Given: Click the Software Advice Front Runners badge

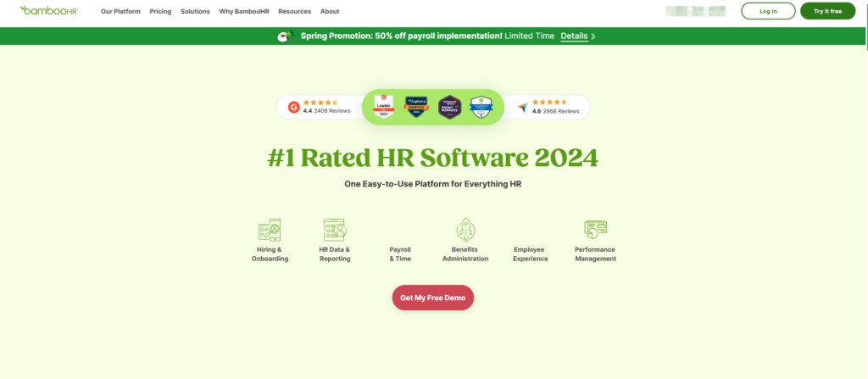Looking at the screenshot, I should pos(448,107).
